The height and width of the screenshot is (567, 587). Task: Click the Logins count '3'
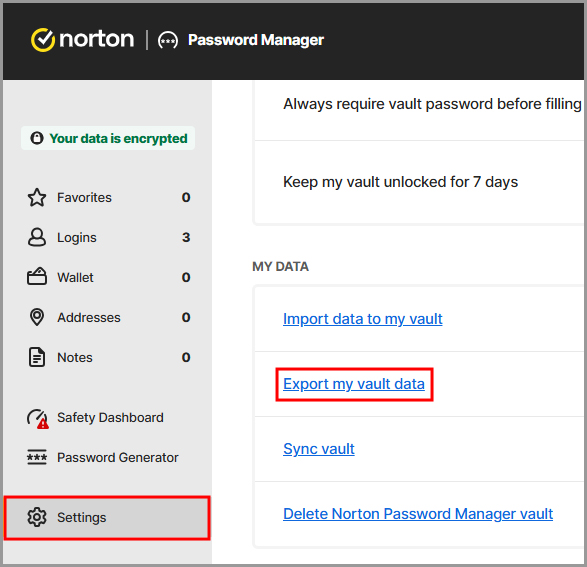[x=186, y=237]
